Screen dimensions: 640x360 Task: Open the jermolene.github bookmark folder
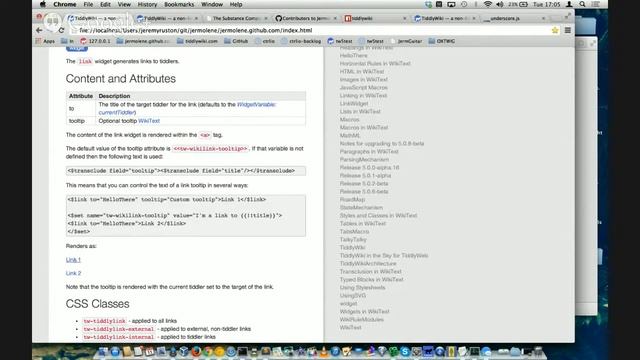point(143,41)
